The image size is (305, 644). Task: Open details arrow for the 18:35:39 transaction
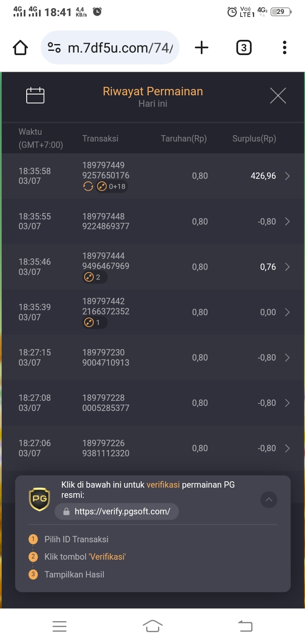pyautogui.click(x=287, y=312)
